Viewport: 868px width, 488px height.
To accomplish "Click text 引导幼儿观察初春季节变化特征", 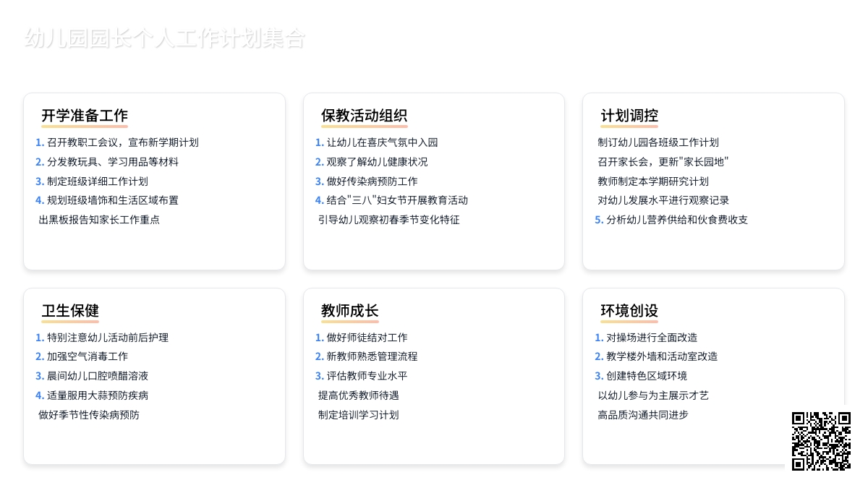I will [389, 220].
